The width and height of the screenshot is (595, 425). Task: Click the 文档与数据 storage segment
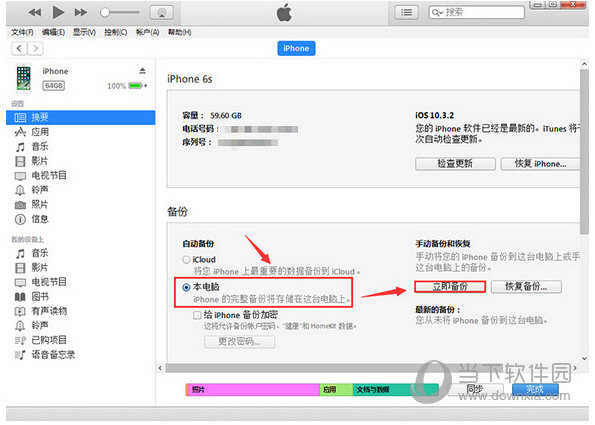click(395, 389)
